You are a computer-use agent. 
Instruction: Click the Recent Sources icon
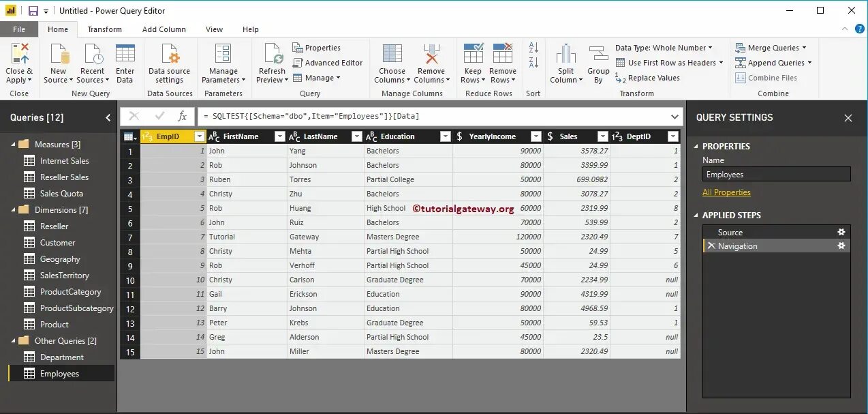coord(92,53)
